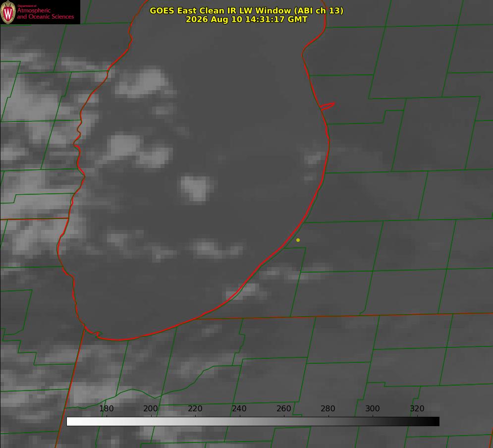This screenshot has height=448, width=493.
Task: Click the mid-gray center of the colorbar
Action: click(x=253, y=422)
